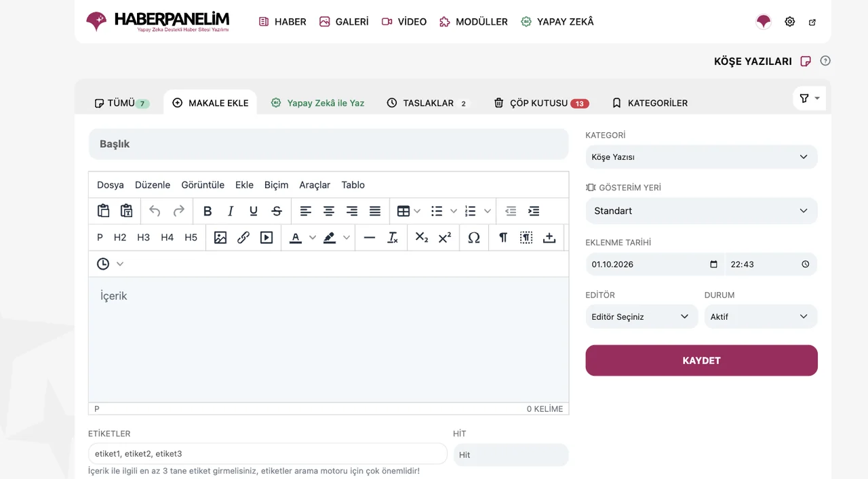This screenshot has height=479, width=868.
Task: Open the table insert dropdown
Action: 409,211
